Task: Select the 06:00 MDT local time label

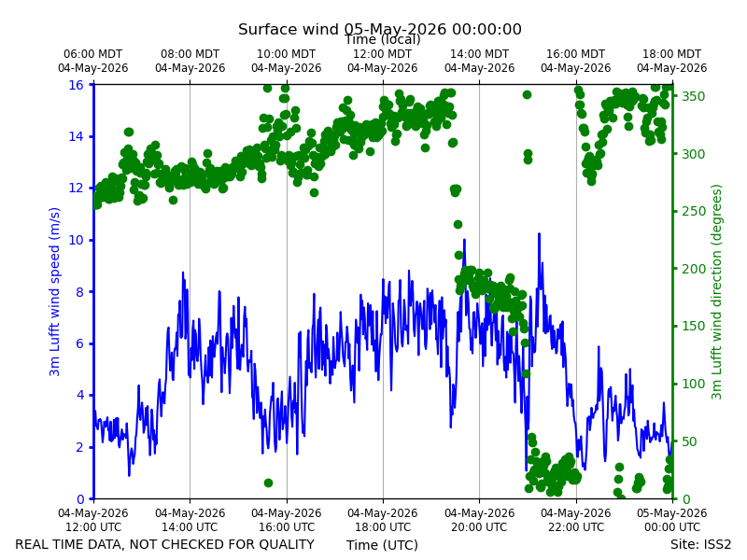Action: pyautogui.click(x=92, y=61)
